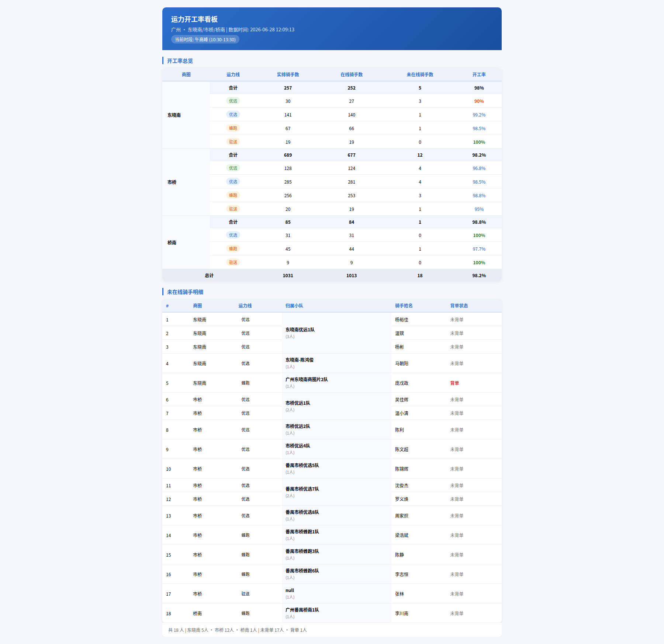Click the data time "2026-06-28 12:09:13" subtitle
This screenshot has height=644, width=664.
click(x=272, y=29)
